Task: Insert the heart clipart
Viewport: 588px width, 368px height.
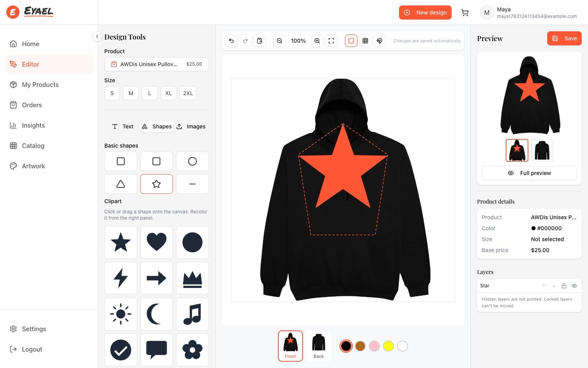Action: [156, 242]
